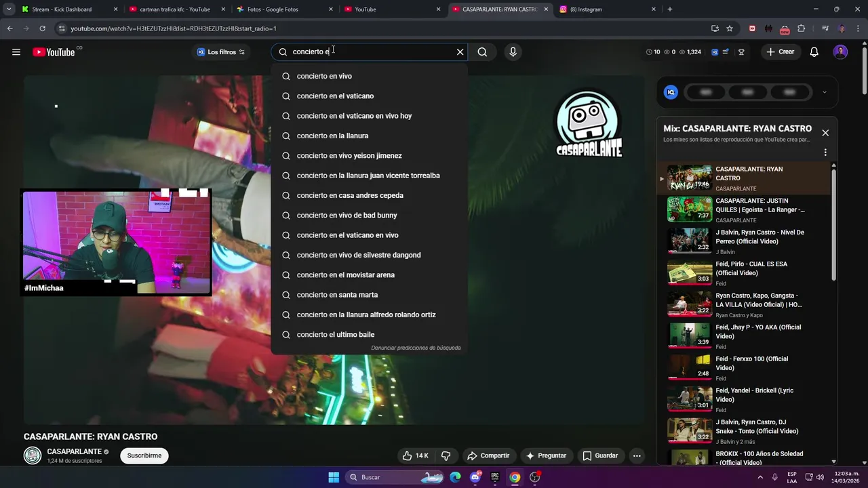Open Windows Start menu
Image resolution: width=868 pixels, height=488 pixels.
coord(334,477)
